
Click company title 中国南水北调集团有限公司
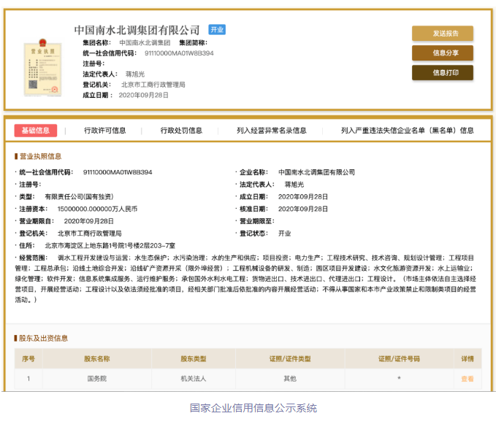coord(137,30)
